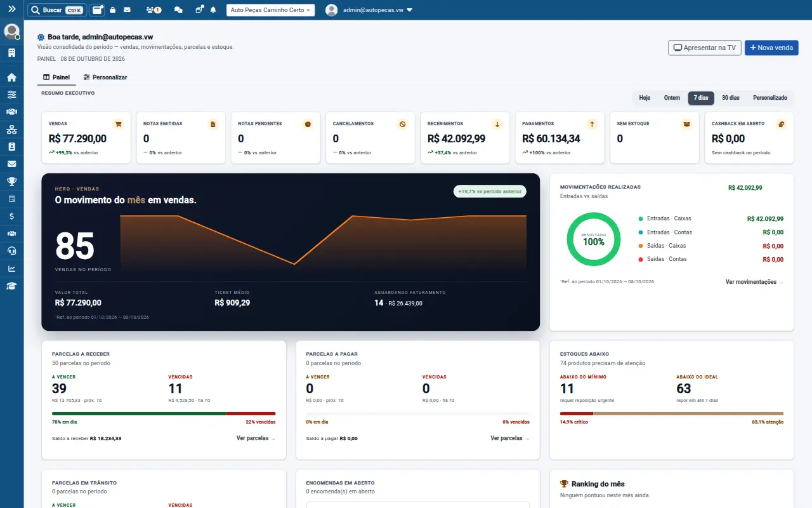Click the +19,7% vs período anterior badge
This screenshot has width=812, height=508.
click(x=490, y=191)
